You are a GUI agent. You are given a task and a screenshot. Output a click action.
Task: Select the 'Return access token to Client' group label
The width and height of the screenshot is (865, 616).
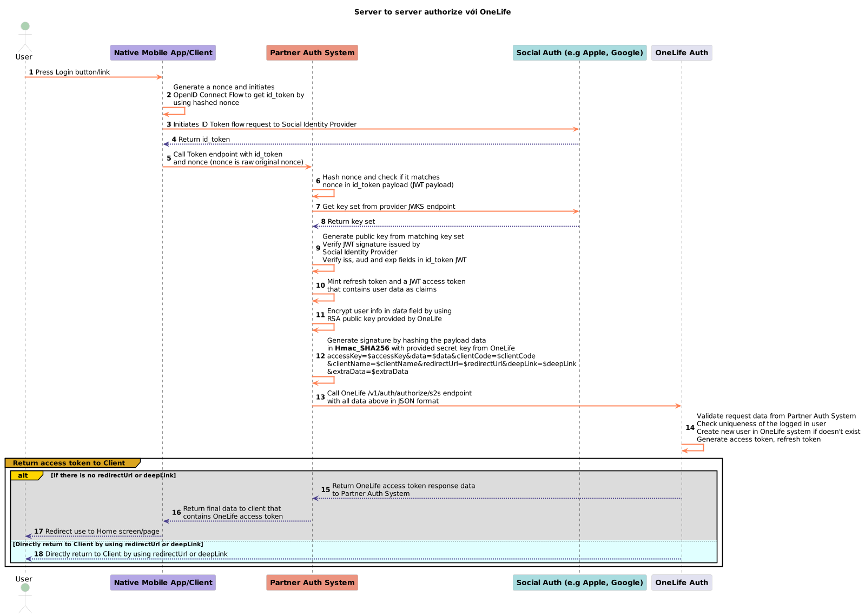[69, 463]
